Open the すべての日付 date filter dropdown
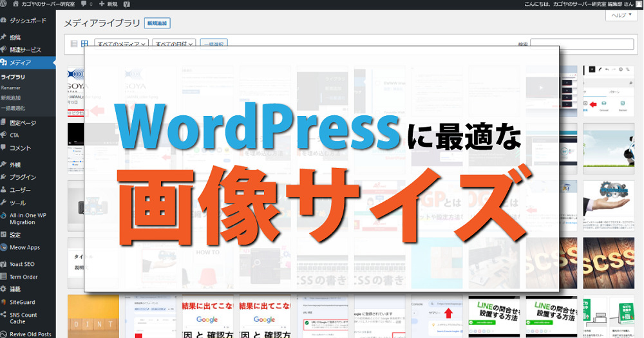 click(x=174, y=44)
